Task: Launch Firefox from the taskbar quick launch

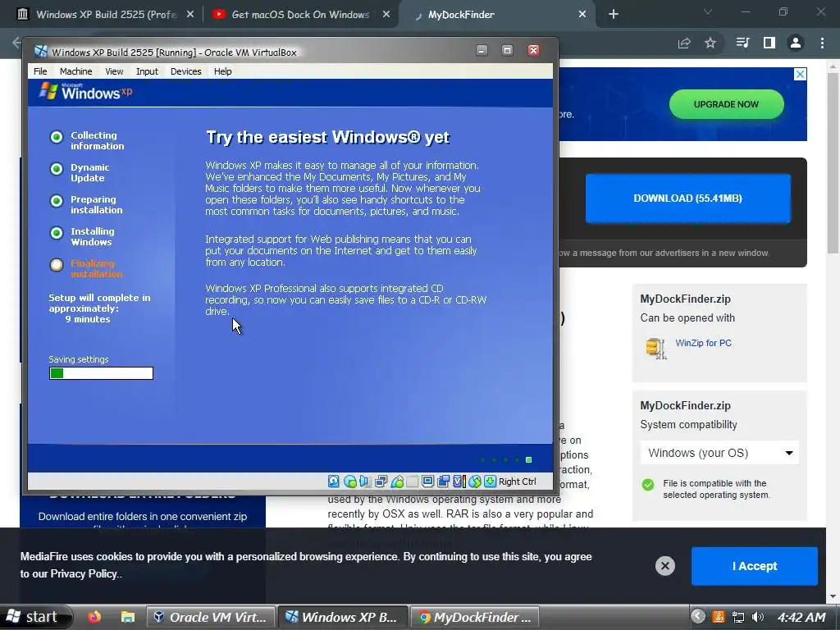Action: pos(94,617)
